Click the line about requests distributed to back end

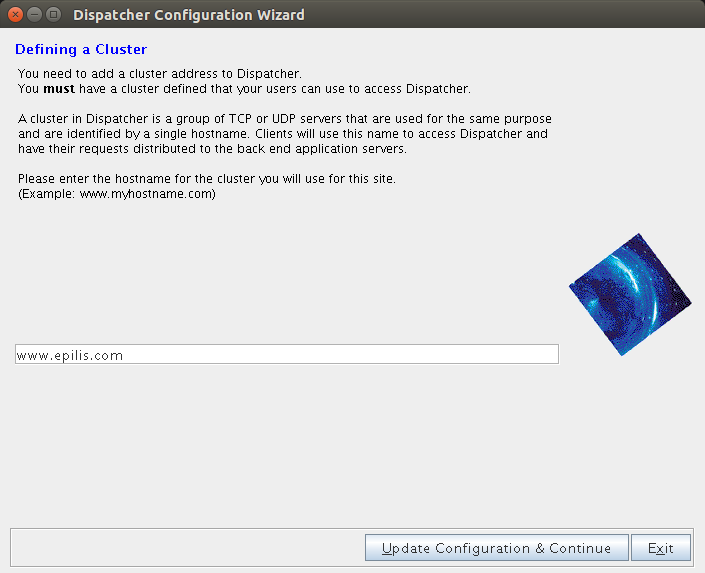click(x=212, y=149)
